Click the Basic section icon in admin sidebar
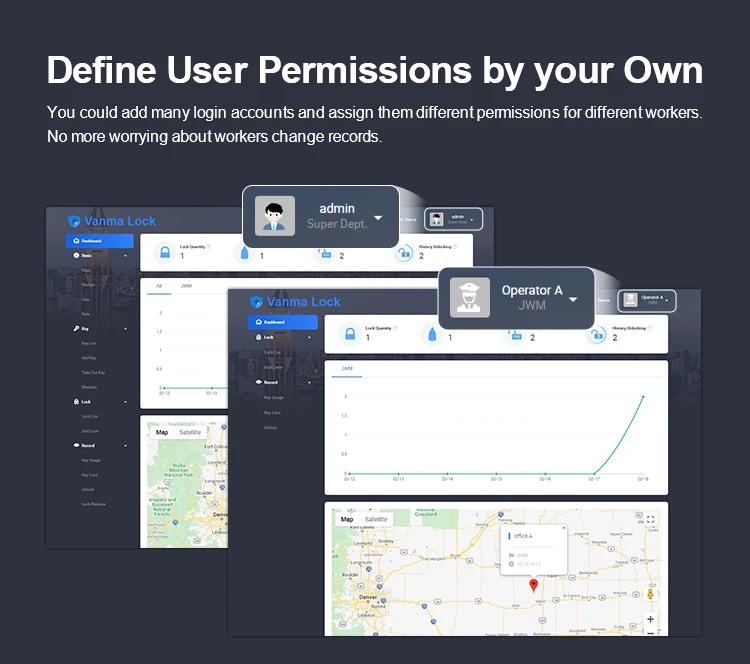Screen dimensions: 750x664 (76, 255)
